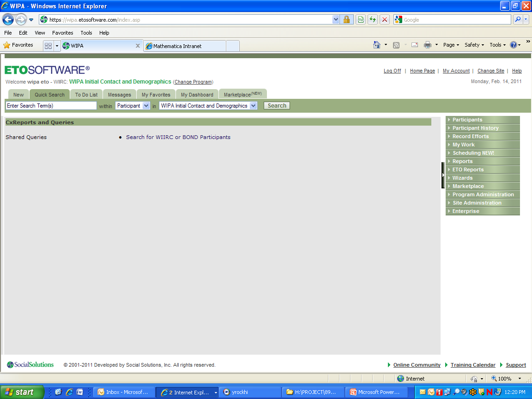Expand the Program Administration sidebar section

pos(483,194)
